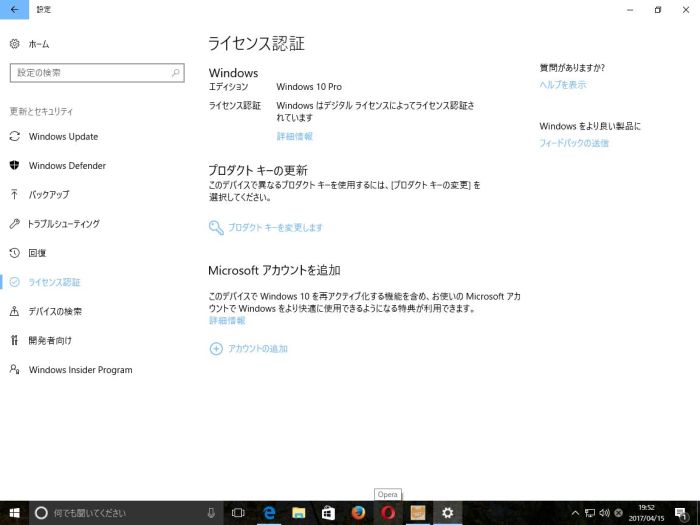Launch Microsoft Edge from taskbar
This screenshot has height=525, width=700.
[x=268, y=513]
